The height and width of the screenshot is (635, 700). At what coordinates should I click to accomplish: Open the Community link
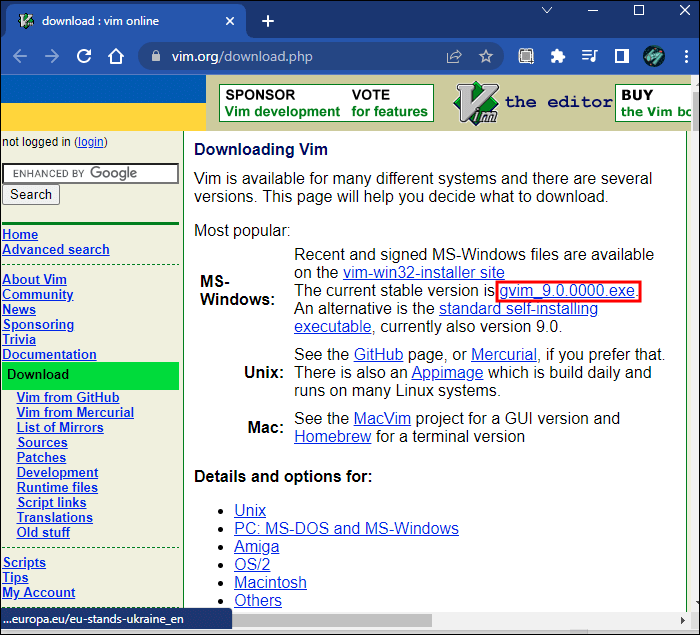pos(38,295)
